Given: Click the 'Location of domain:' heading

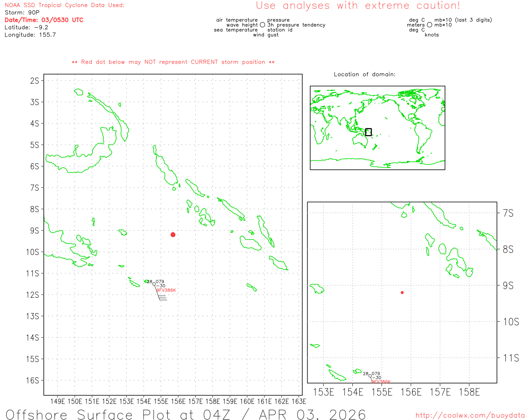Looking at the screenshot, I should point(365,74).
